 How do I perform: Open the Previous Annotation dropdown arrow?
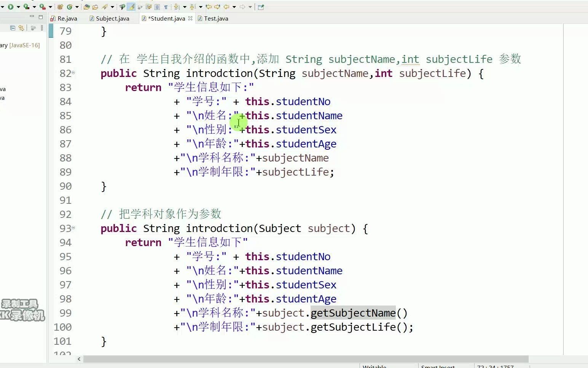click(x=201, y=7)
